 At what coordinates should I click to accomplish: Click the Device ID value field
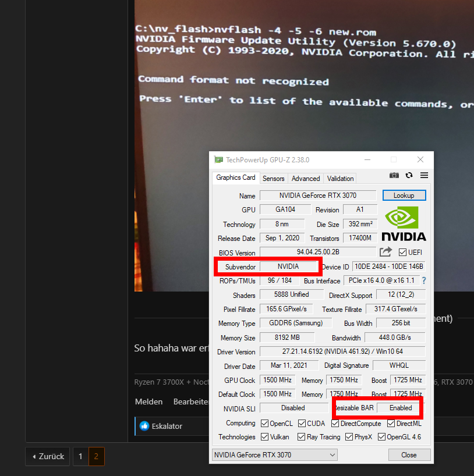pos(389,267)
